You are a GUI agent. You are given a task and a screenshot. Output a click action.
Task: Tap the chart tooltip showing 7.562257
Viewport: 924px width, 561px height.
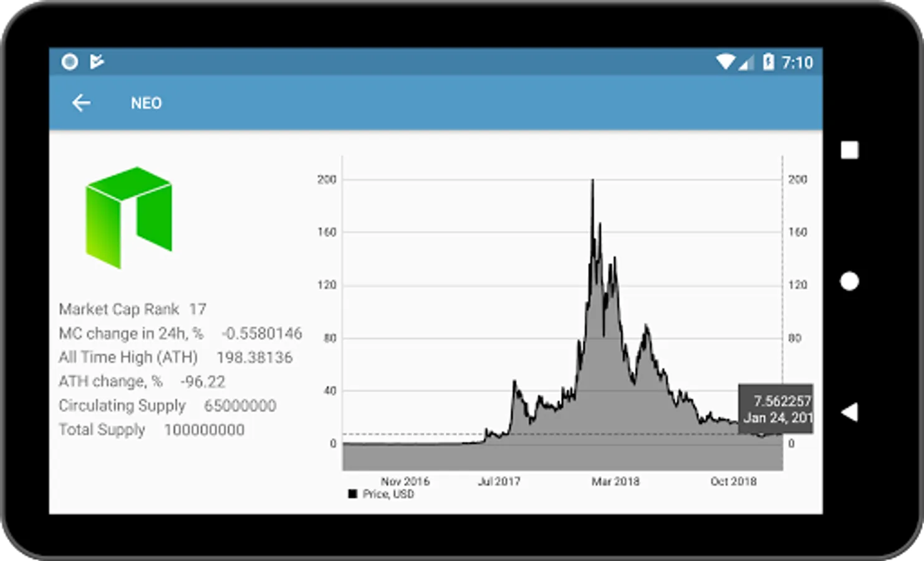tap(776, 409)
